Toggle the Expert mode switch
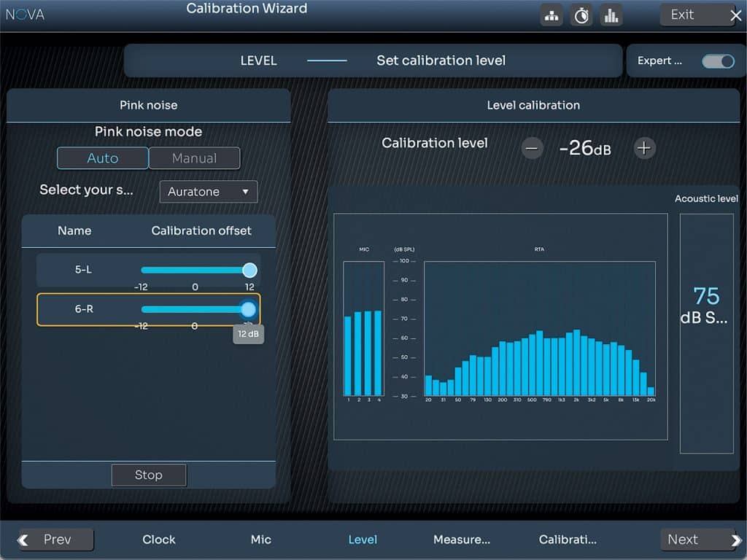747x560 pixels. 718,61
